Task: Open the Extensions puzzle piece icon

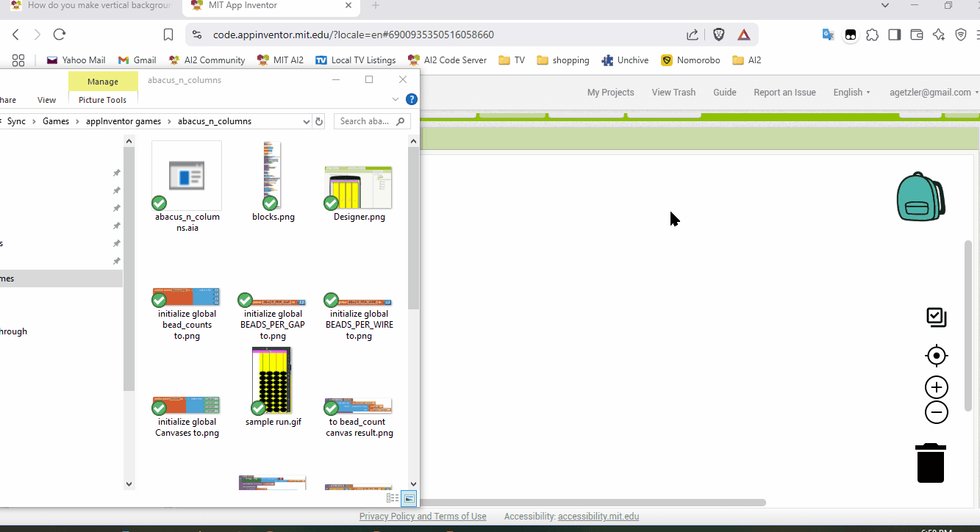Action: click(873, 35)
